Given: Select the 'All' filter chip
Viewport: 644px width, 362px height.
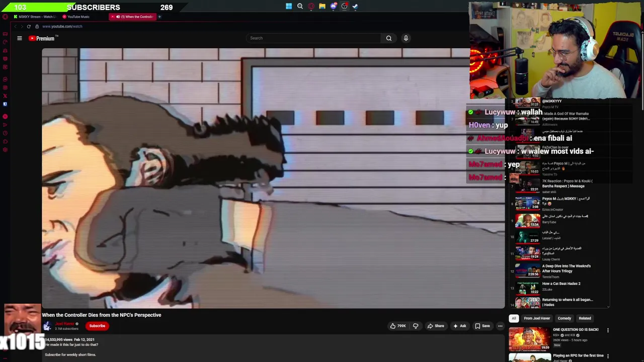Looking at the screenshot, I should pos(514,318).
